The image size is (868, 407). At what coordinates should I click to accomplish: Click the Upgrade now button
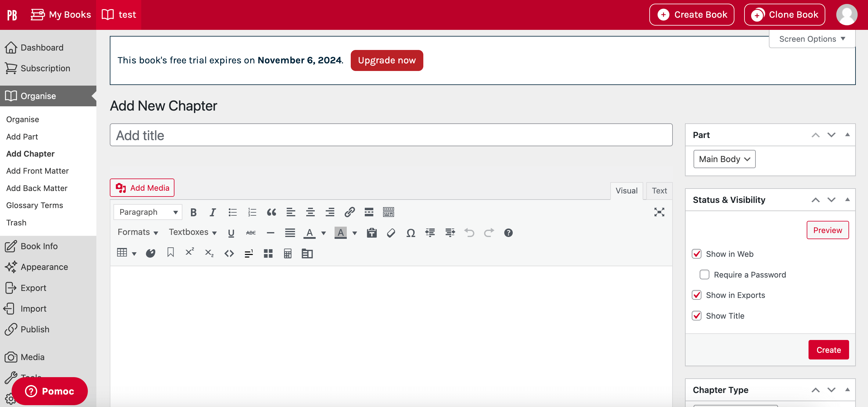[x=387, y=60]
